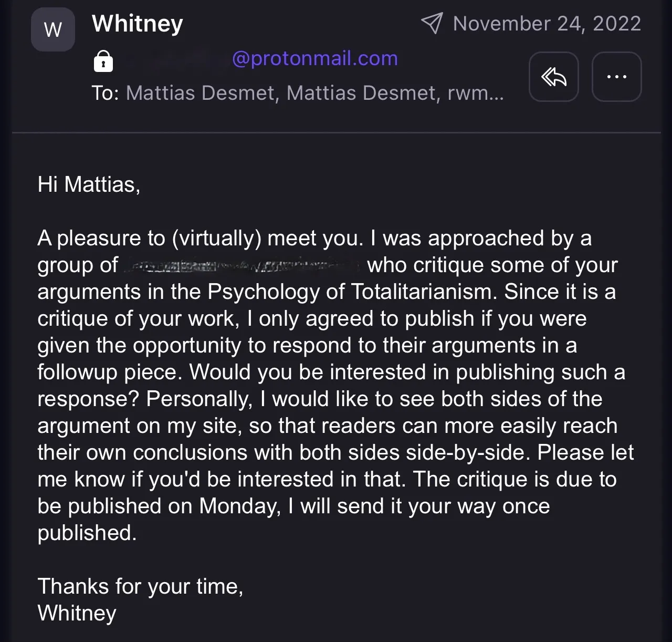Open the three-dot more options menu
The width and height of the screenshot is (672, 642).
(x=616, y=77)
